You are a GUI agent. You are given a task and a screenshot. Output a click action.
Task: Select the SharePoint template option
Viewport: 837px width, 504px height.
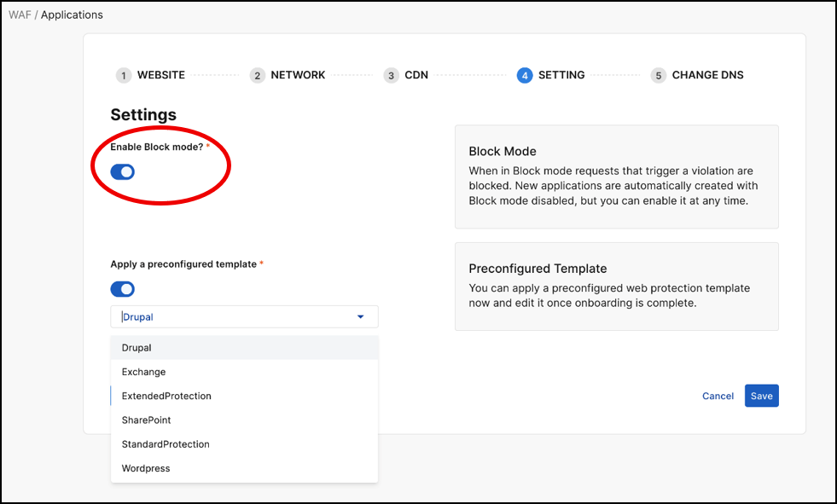(x=147, y=420)
